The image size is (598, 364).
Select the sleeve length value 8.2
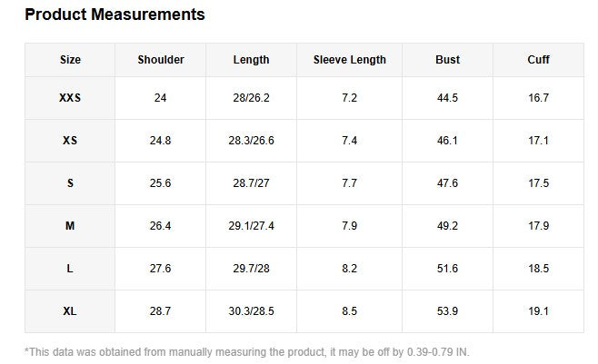pos(349,269)
